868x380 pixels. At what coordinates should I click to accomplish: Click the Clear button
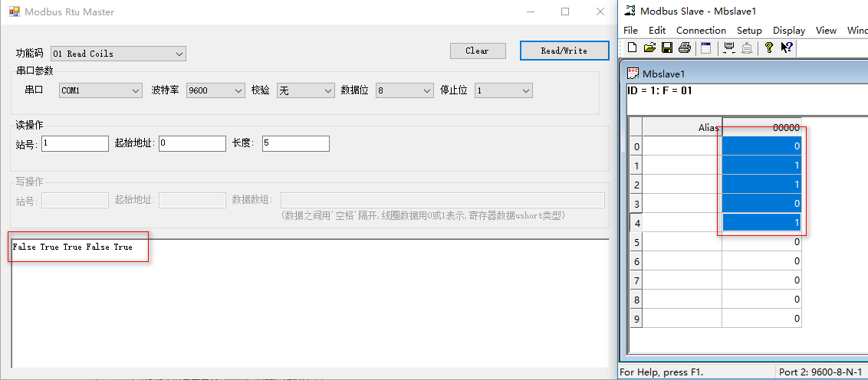478,51
